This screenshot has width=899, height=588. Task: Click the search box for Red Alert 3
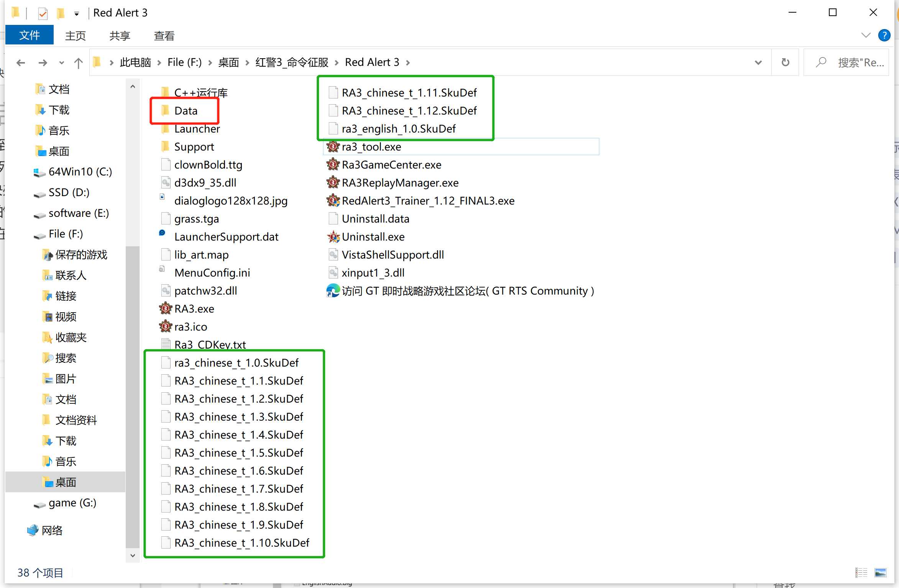click(846, 62)
